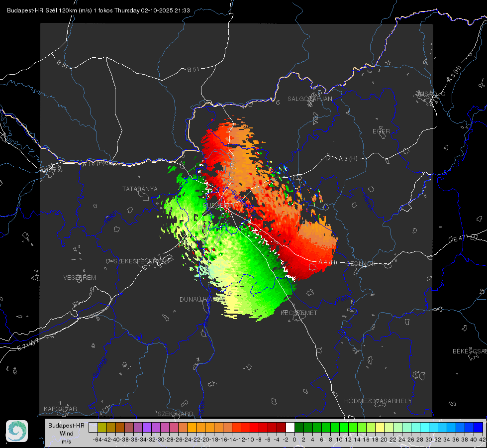Click the swirl logo icon beside the legend
Screen dimensions: 487x448
[x=17, y=431]
